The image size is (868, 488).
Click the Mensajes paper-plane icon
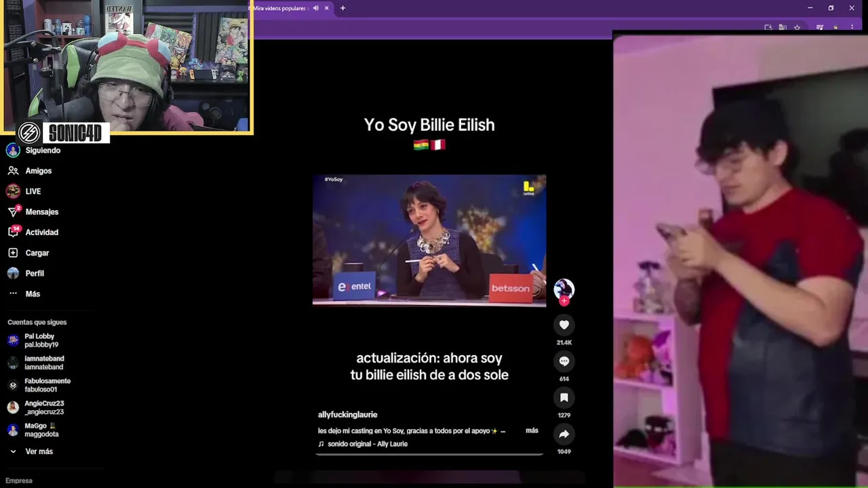13,211
